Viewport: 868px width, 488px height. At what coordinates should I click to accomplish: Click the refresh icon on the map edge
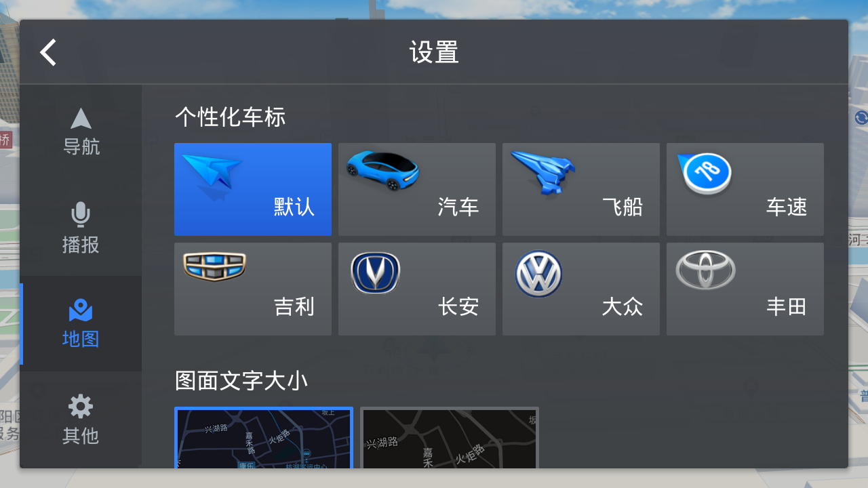861,118
